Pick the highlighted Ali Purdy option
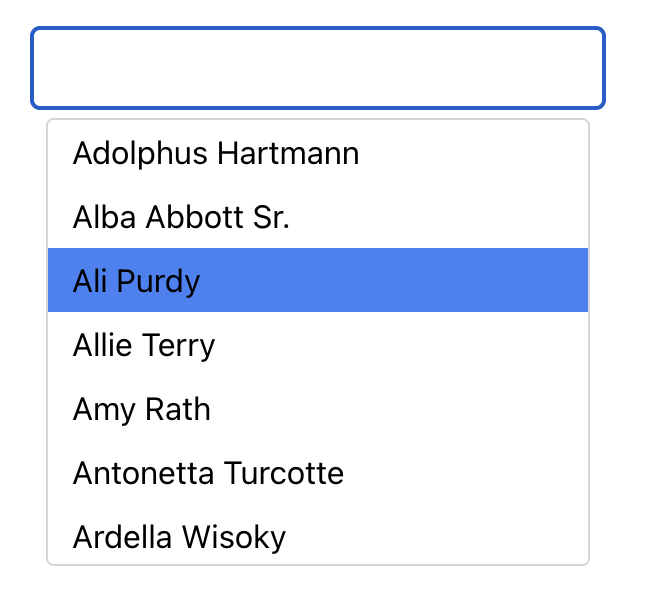This screenshot has height=592, width=658. [x=137, y=281]
